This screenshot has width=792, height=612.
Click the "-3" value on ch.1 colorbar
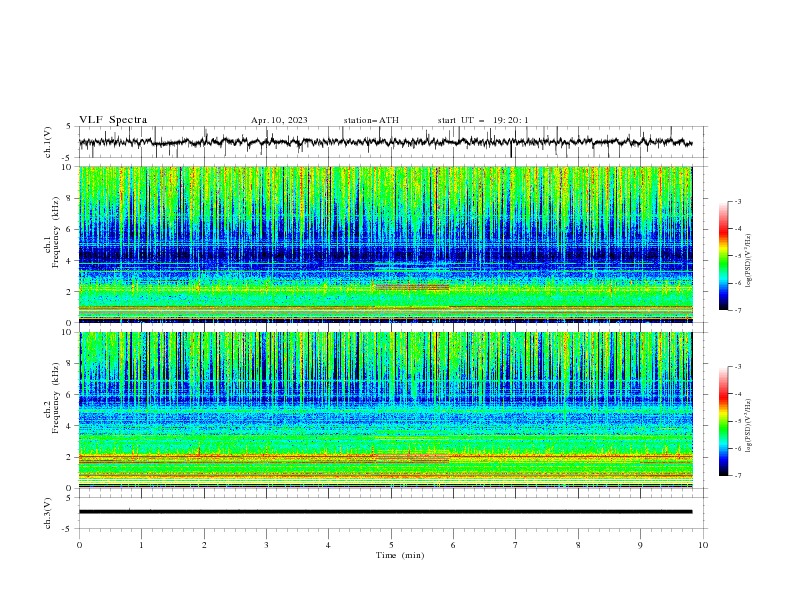[737, 201]
